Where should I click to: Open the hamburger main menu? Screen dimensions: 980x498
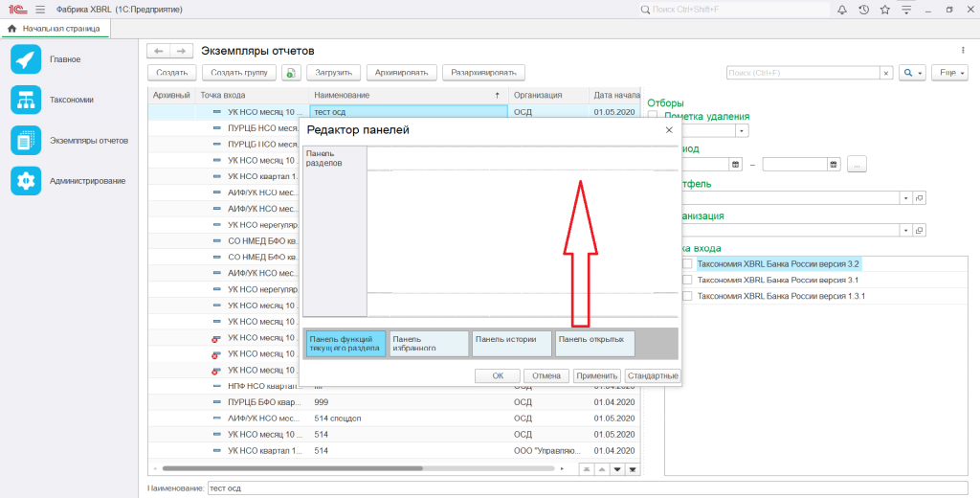click(x=40, y=10)
